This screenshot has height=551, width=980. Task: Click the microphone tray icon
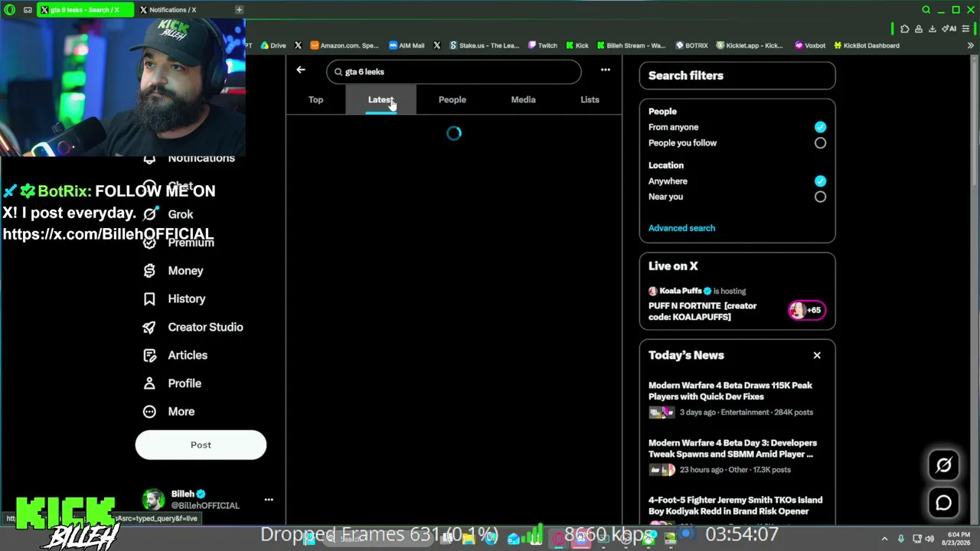(901, 539)
